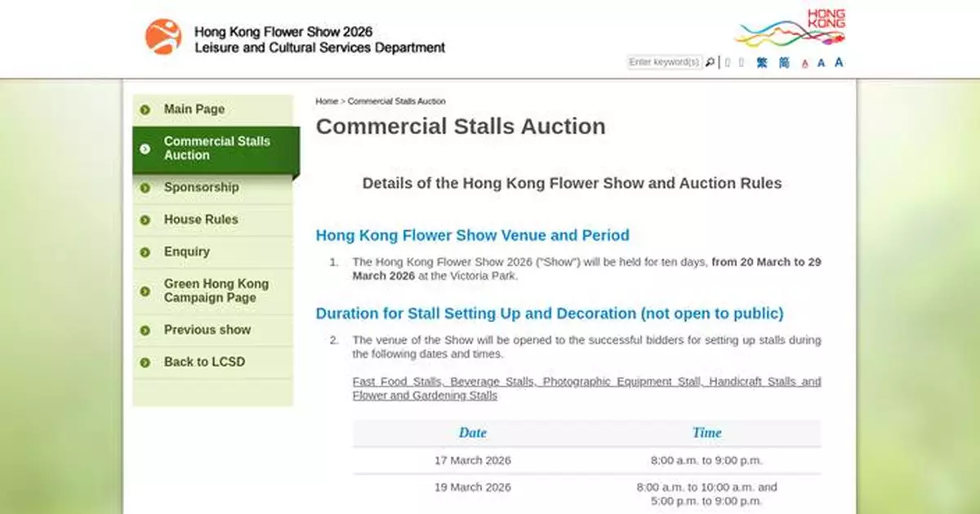980x514 pixels.
Task: Switch site language to Traditional Chinese
Action: 762,62
